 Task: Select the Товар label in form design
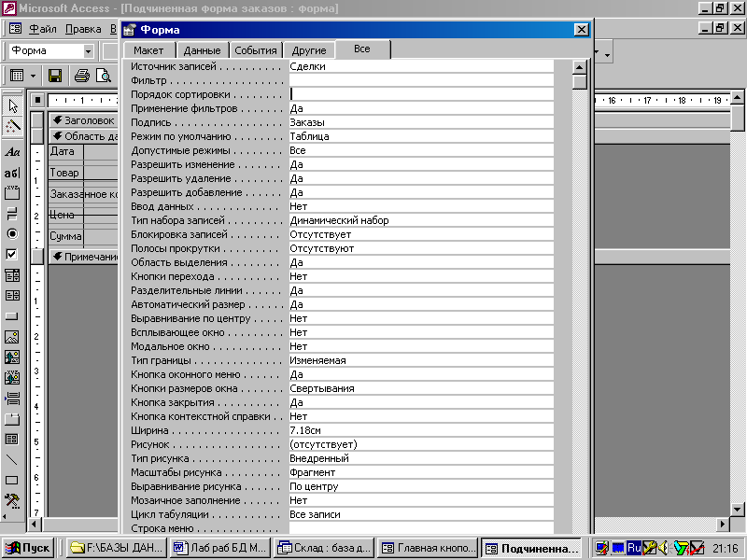[66, 173]
